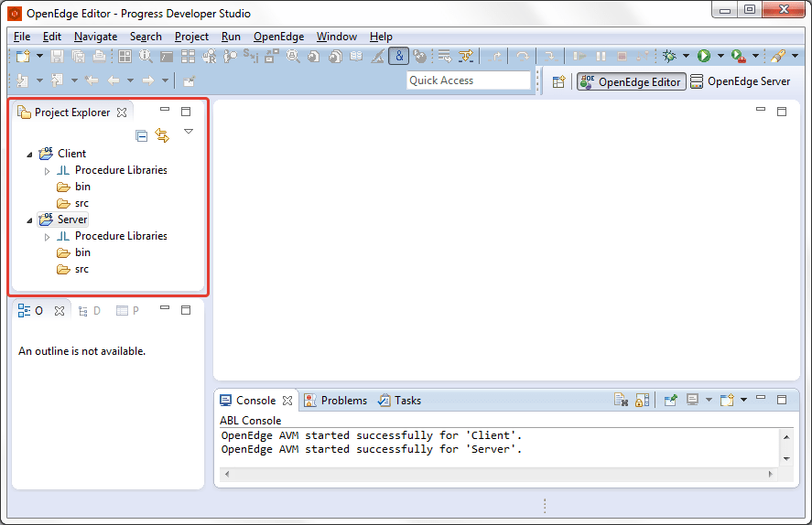The image size is (812, 525).
Task: Open Project Explorer view menu triangle
Action: pyautogui.click(x=189, y=132)
